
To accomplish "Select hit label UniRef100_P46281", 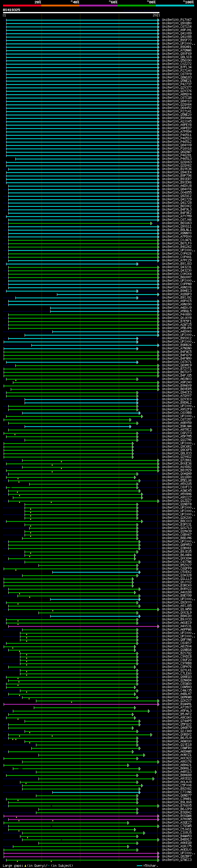I will (177, 155).
